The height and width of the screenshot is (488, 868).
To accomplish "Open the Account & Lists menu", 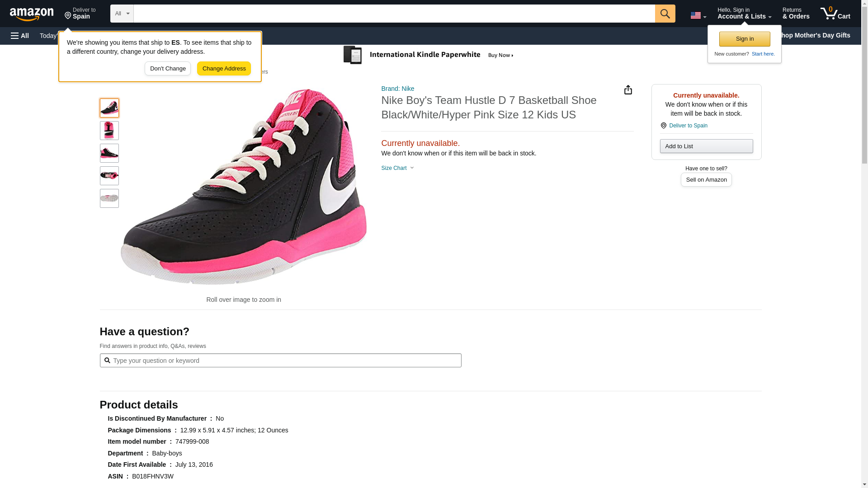I will (744, 14).
